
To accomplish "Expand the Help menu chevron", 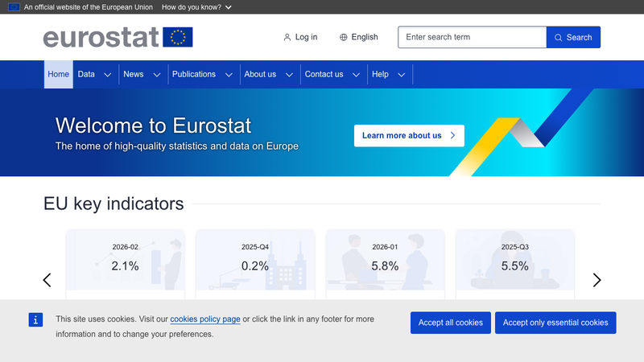I will point(401,75).
